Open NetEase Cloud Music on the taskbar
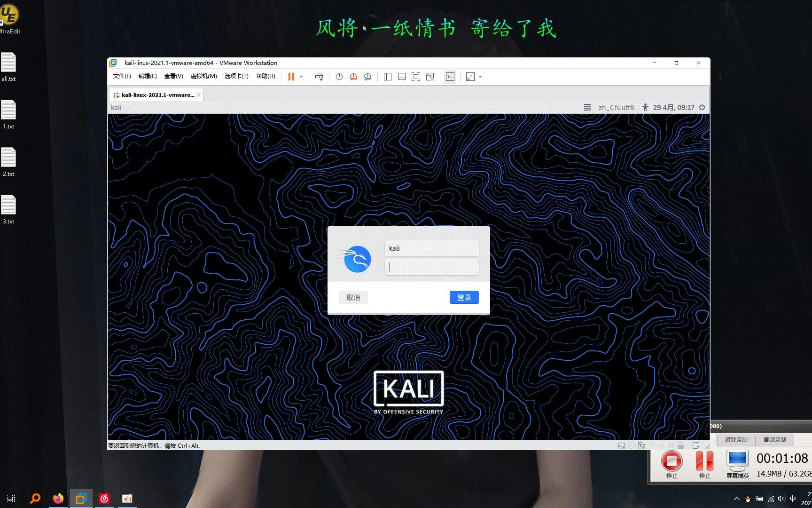This screenshot has height=508, width=812. point(104,498)
